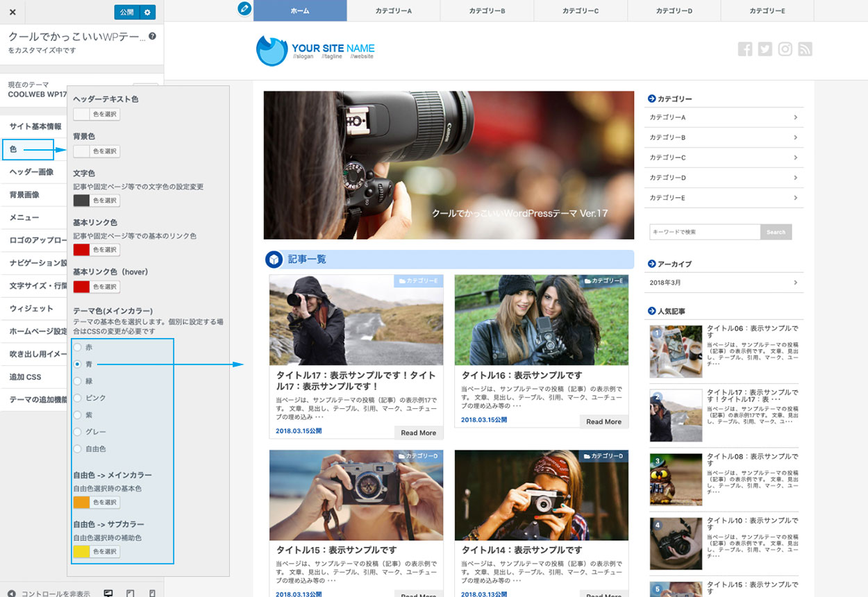Screen dimensions: 868x597
Task: Click the カテゴリーD folder tag on タイトル15 card
Action: coord(419,456)
